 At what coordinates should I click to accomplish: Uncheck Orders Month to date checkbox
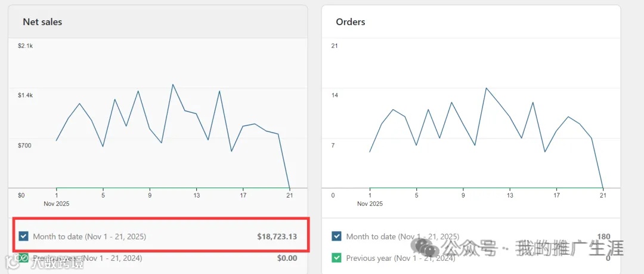point(337,236)
